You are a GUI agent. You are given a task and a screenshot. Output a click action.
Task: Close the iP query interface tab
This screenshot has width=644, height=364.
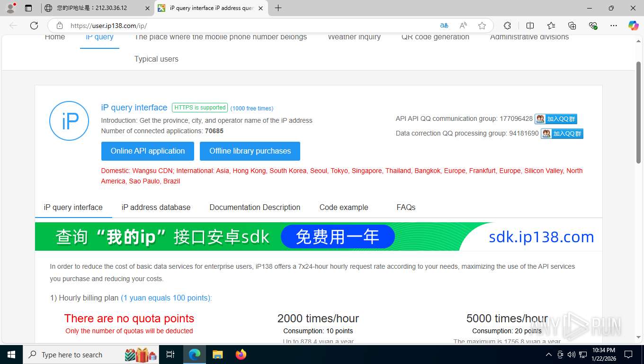click(x=260, y=8)
